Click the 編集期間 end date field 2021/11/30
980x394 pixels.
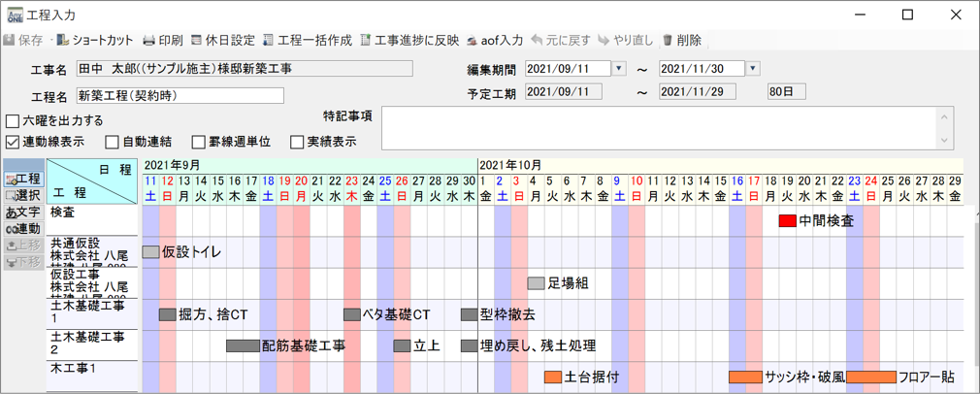point(702,68)
